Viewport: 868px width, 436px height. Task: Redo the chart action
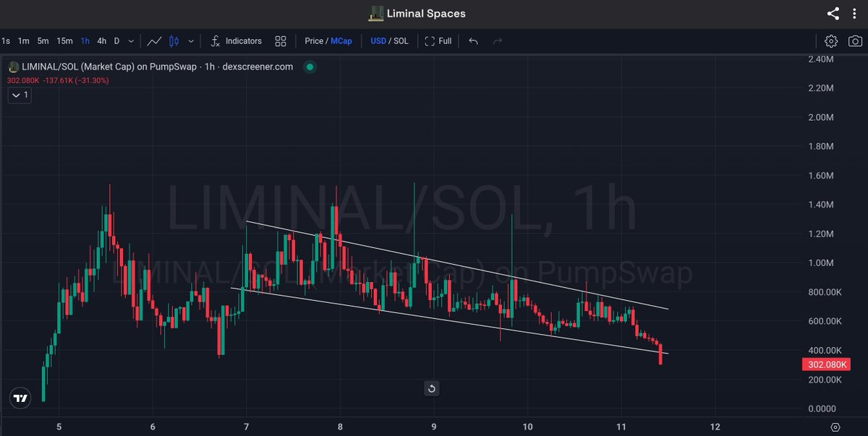click(497, 41)
